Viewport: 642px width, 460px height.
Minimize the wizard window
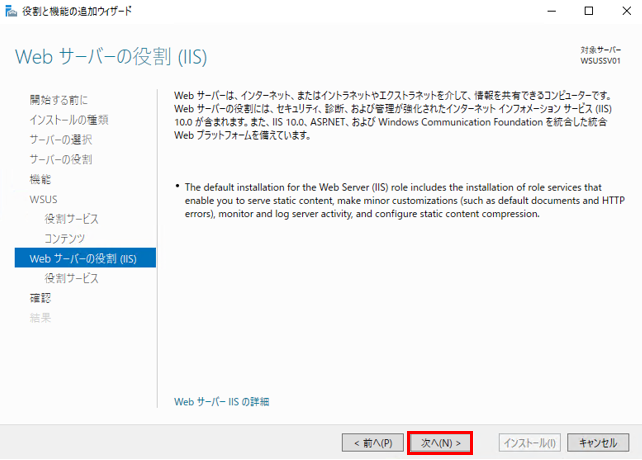pos(552,11)
